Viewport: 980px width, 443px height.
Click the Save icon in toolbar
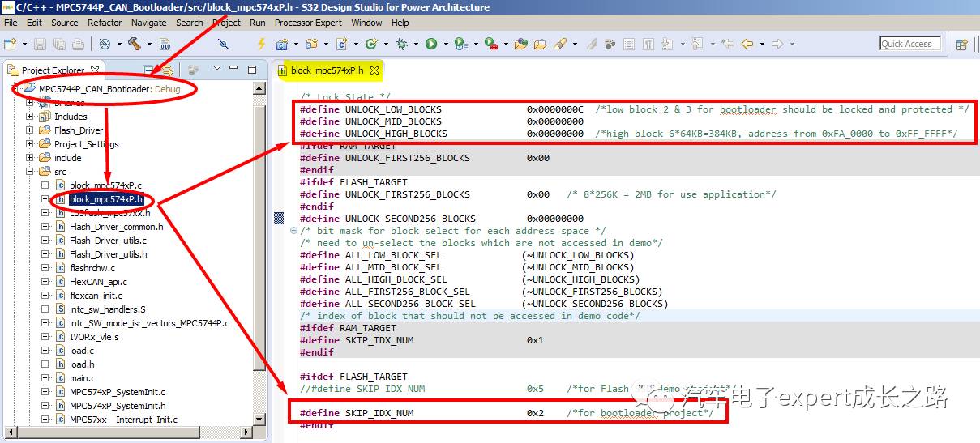40,44
